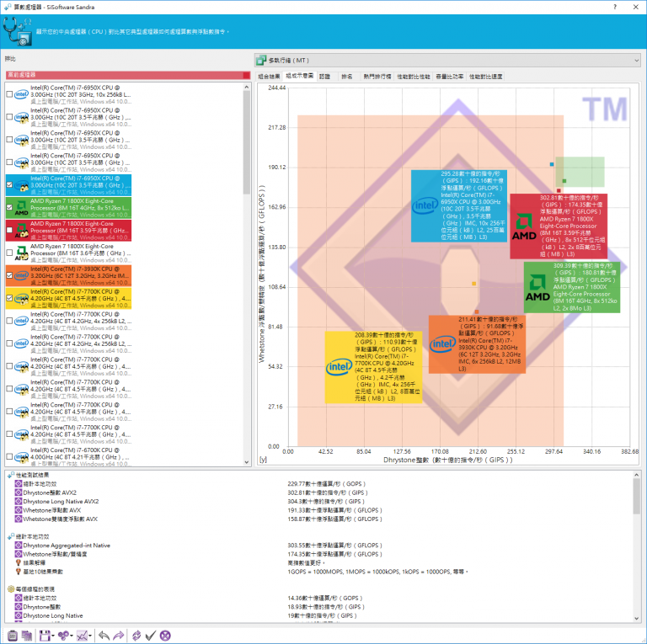This screenshot has height=644, width=647.
Task: Click the green cubes icon in MT combo box
Action: [261, 61]
